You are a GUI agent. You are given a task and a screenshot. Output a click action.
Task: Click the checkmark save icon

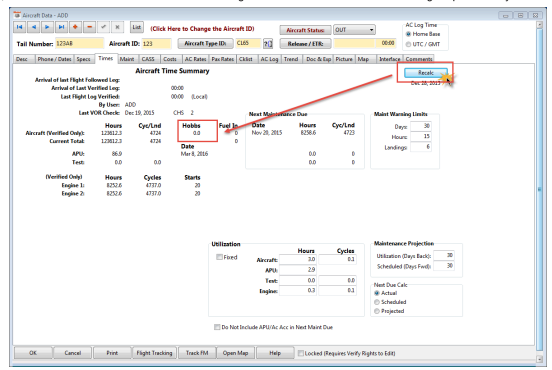click(103, 27)
